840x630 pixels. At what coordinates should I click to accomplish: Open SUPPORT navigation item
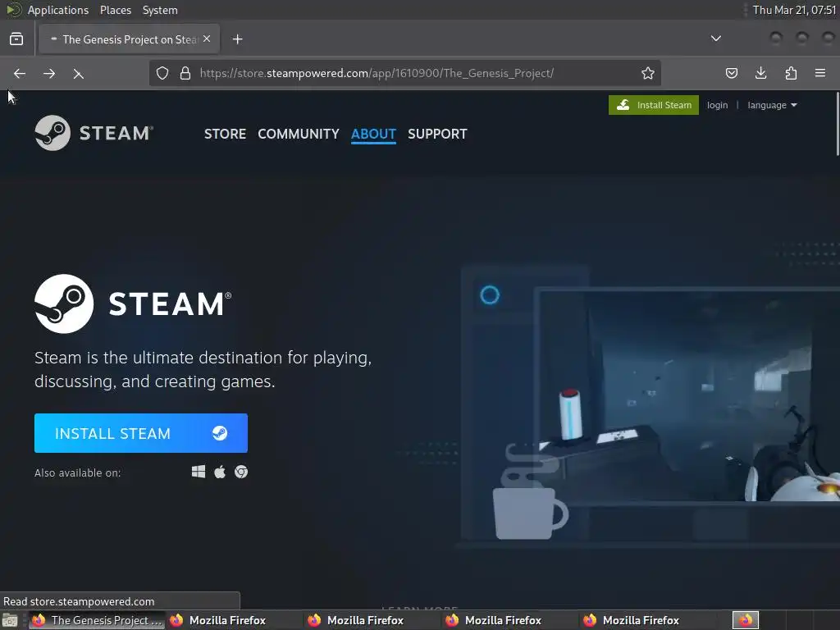[437, 134]
